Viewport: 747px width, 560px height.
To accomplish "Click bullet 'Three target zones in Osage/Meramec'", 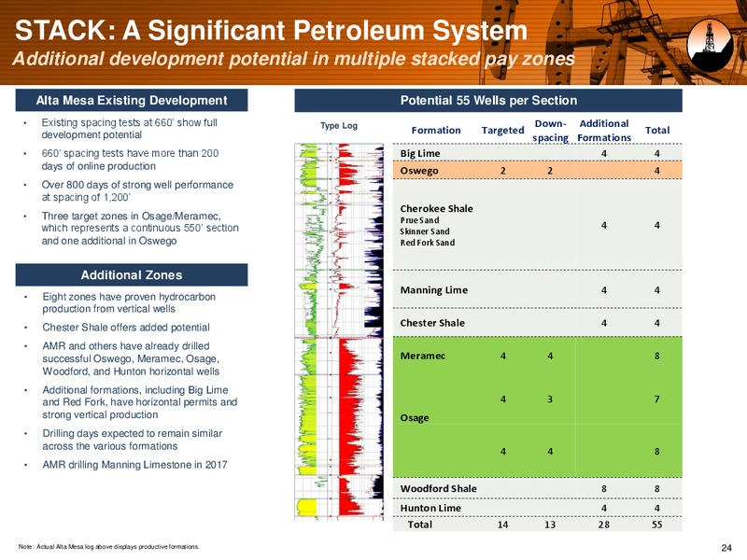I will click(x=140, y=228).
